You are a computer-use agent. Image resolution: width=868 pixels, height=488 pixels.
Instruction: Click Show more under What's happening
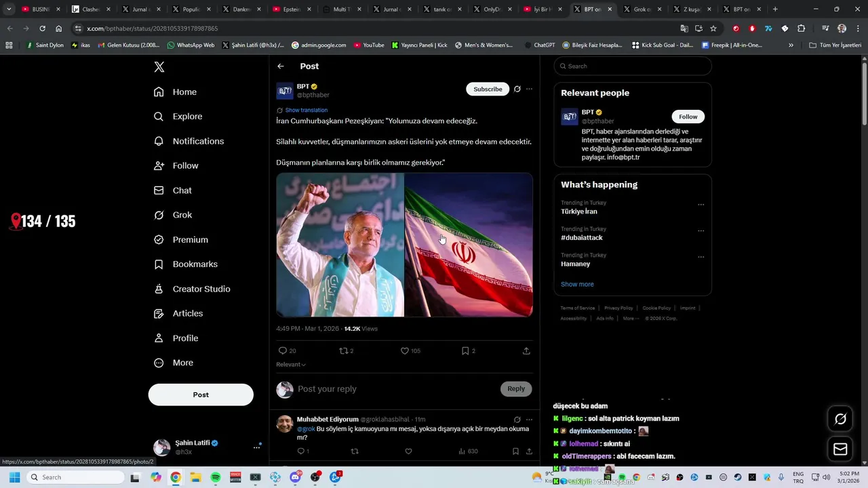pyautogui.click(x=577, y=284)
